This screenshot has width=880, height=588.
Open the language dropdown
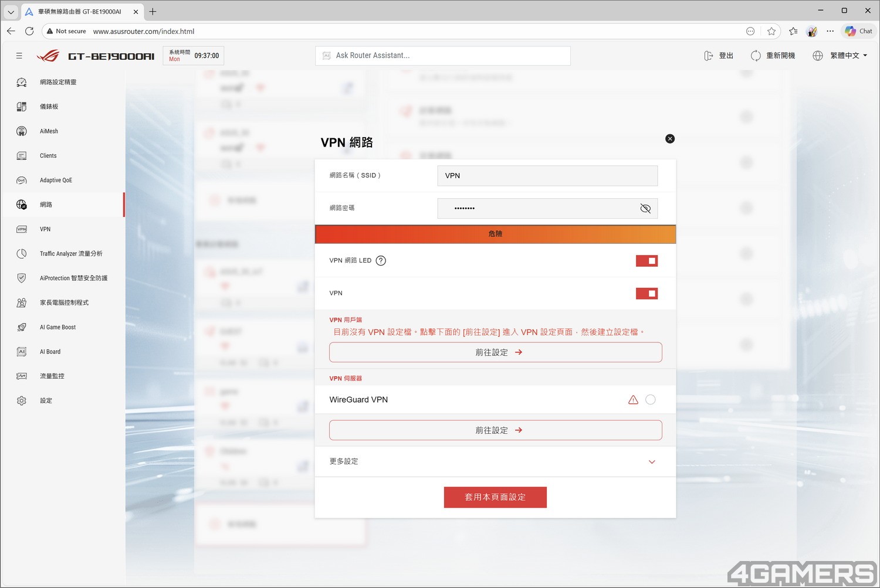pyautogui.click(x=848, y=56)
